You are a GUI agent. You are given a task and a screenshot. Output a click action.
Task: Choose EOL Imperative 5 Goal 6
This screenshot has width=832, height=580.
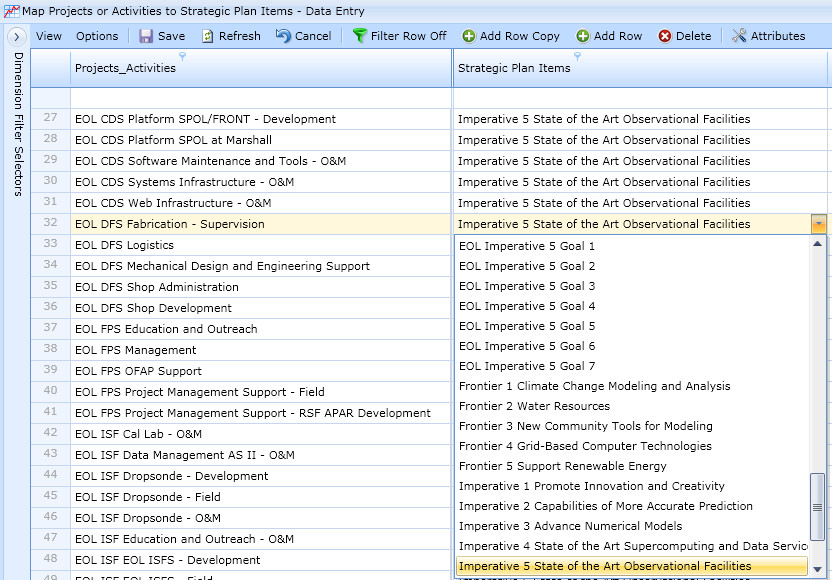click(631, 347)
